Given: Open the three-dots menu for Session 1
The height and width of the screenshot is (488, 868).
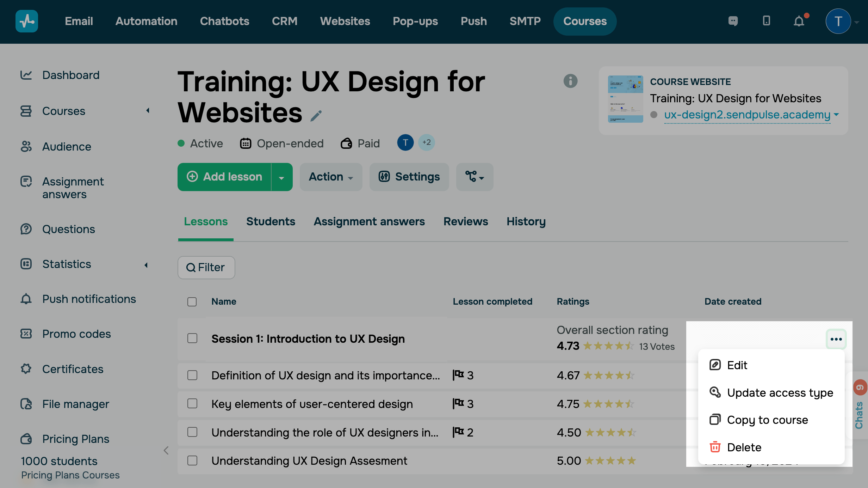Looking at the screenshot, I should click(x=836, y=339).
